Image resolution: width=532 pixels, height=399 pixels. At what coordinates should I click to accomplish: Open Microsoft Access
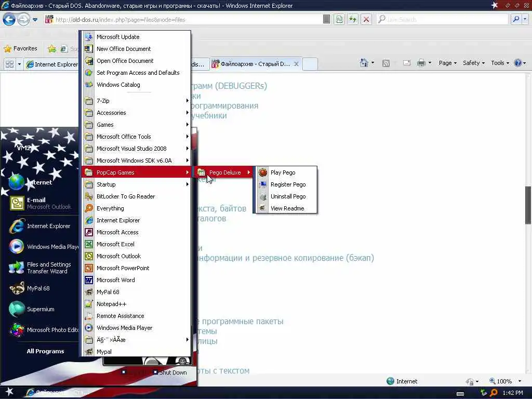coord(137,232)
